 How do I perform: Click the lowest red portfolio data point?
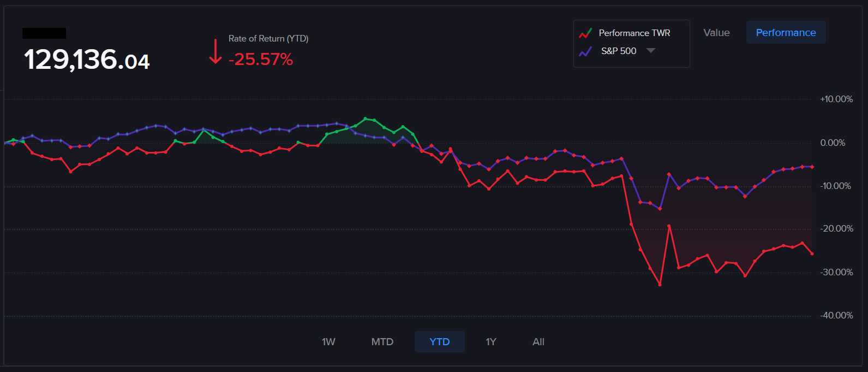coord(660,285)
